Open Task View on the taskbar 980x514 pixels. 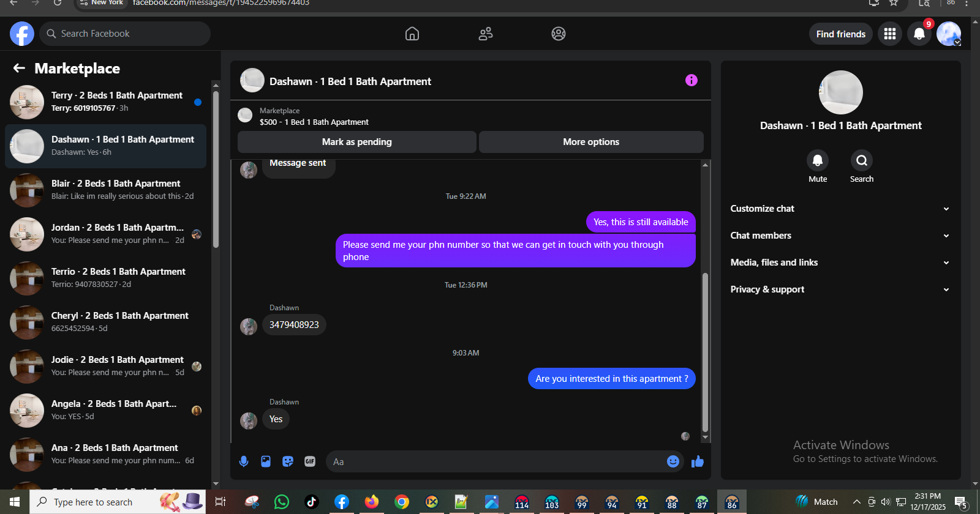click(221, 502)
